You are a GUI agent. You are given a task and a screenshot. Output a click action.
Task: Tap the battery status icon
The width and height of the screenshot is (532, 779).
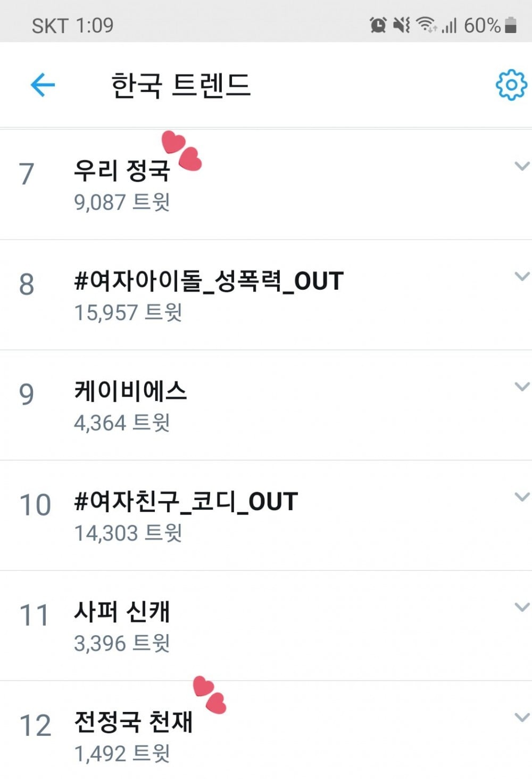511,25
